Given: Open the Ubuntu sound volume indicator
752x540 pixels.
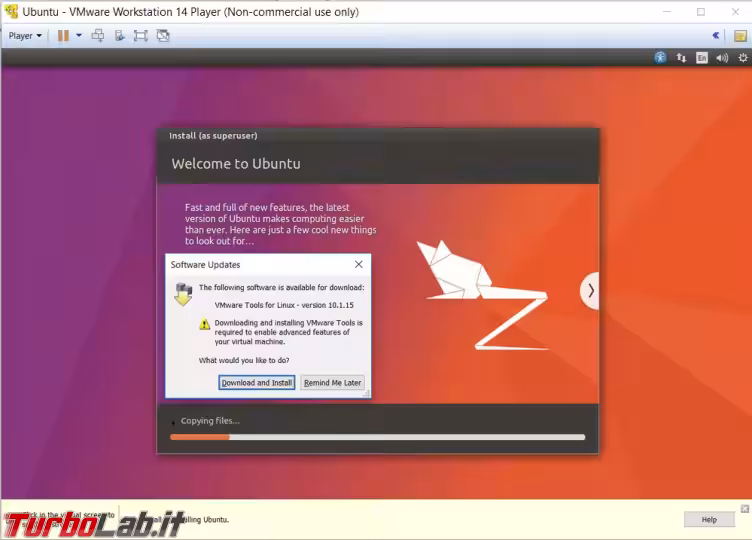Looking at the screenshot, I should tap(722, 58).
